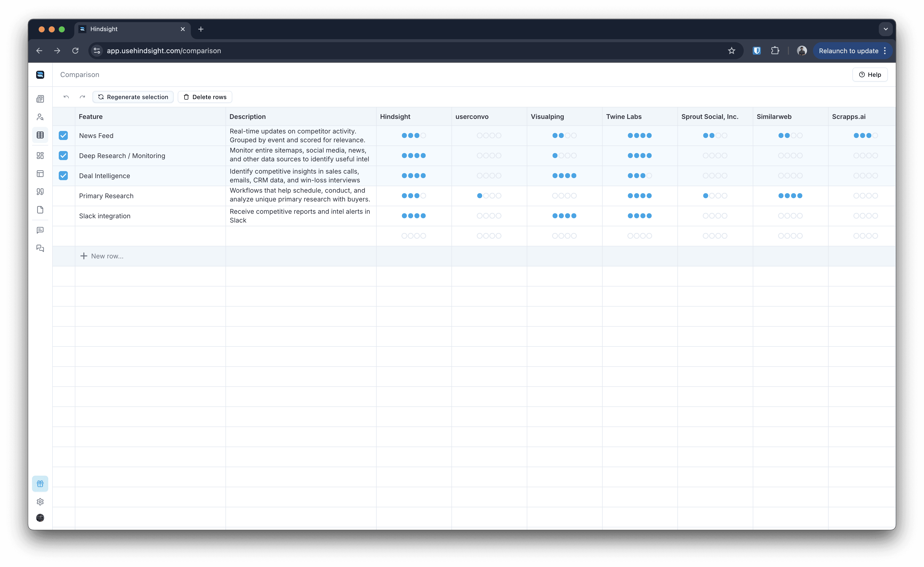Go forward in browser history

(57, 51)
